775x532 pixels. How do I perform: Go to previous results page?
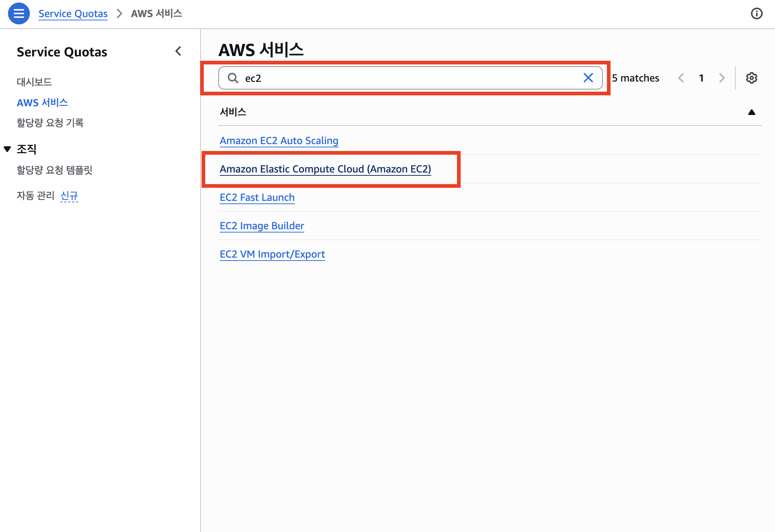(x=681, y=78)
